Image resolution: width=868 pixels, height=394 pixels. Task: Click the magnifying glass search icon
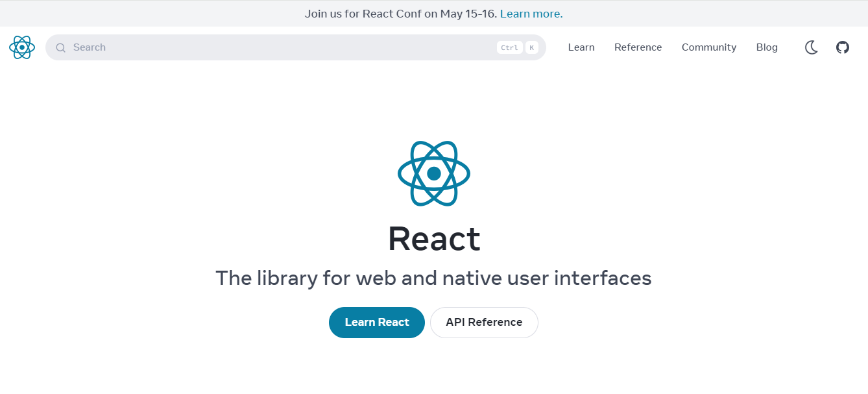pos(60,47)
